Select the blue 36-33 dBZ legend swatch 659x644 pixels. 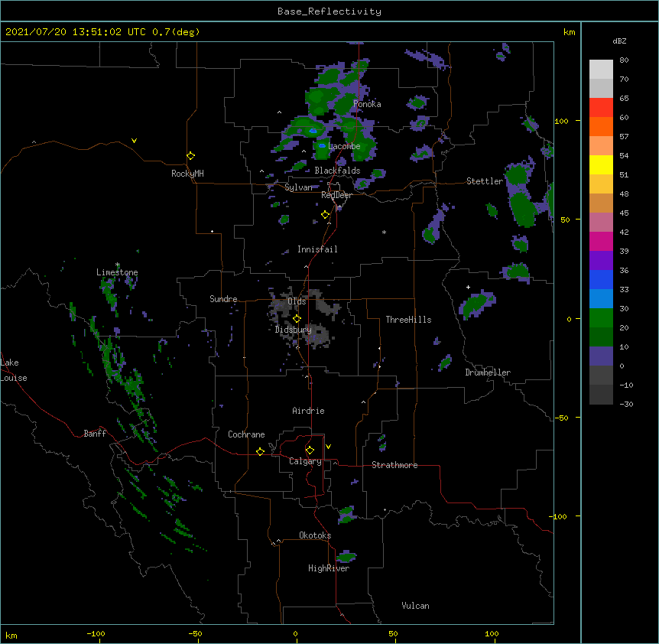coord(601,279)
